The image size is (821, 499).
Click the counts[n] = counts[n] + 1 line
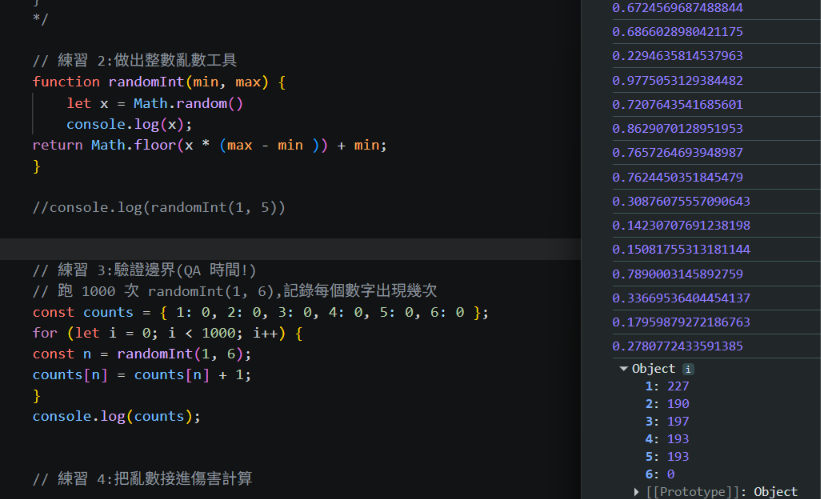[x=142, y=375]
